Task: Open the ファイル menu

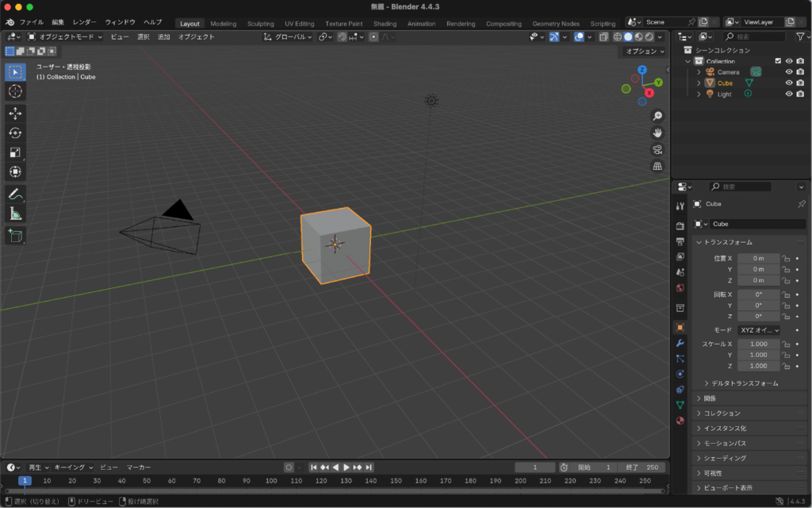Action: coord(32,22)
